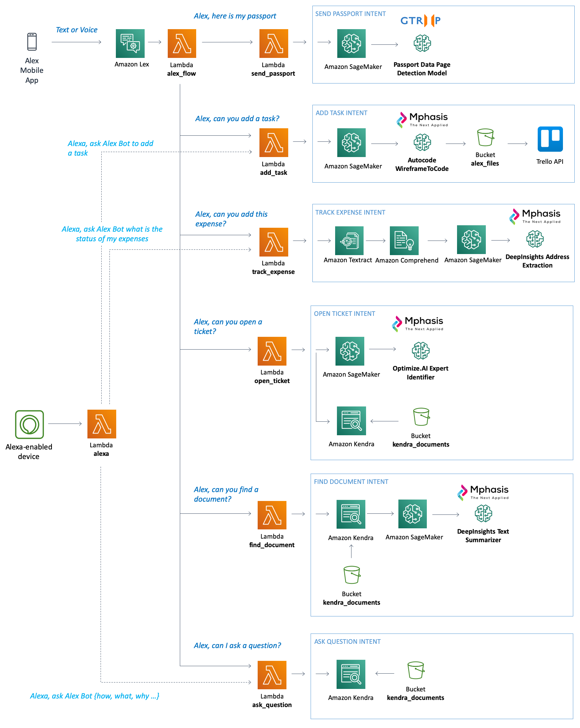Click 'Alex, can you add a task?' text
Viewport: 580px width, 728px height.
[237, 119]
